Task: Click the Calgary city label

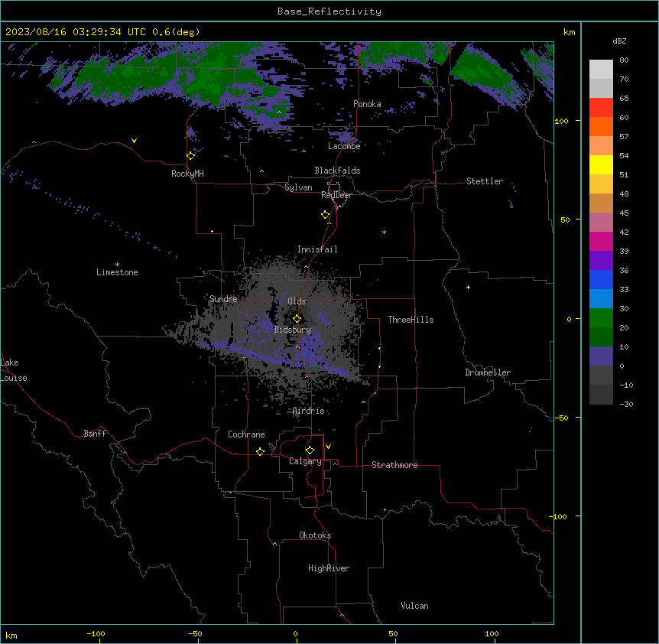Action: pyautogui.click(x=305, y=461)
